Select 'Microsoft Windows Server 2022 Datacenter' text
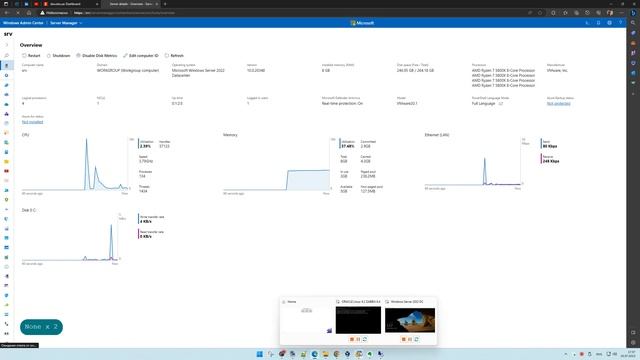 click(198, 73)
